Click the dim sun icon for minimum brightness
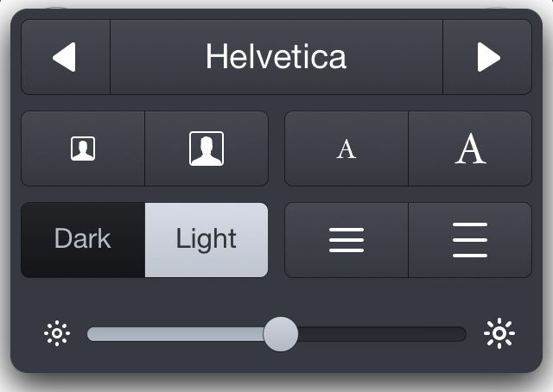553x392 pixels. click(57, 333)
